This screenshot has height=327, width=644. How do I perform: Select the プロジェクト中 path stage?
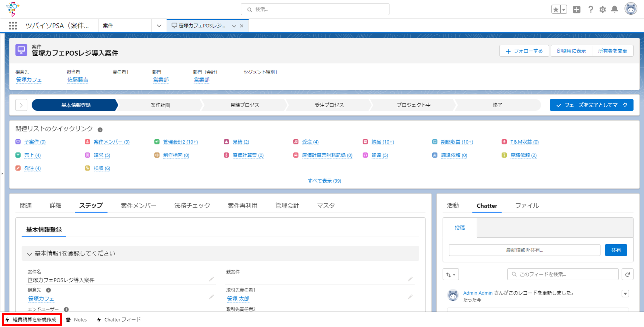point(413,105)
